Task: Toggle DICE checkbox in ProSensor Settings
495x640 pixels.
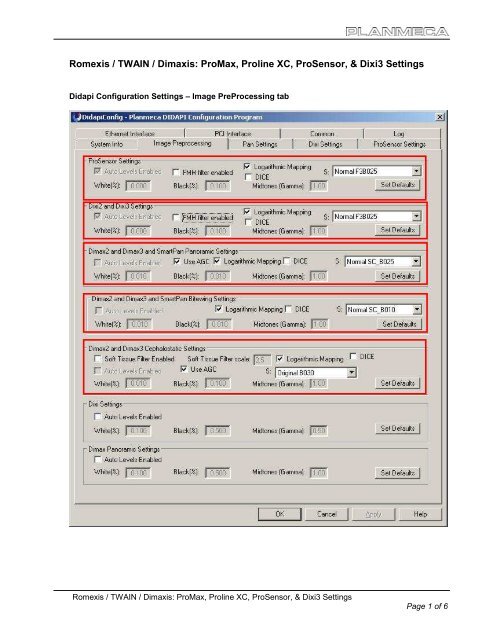Action: tap(248, 177)
